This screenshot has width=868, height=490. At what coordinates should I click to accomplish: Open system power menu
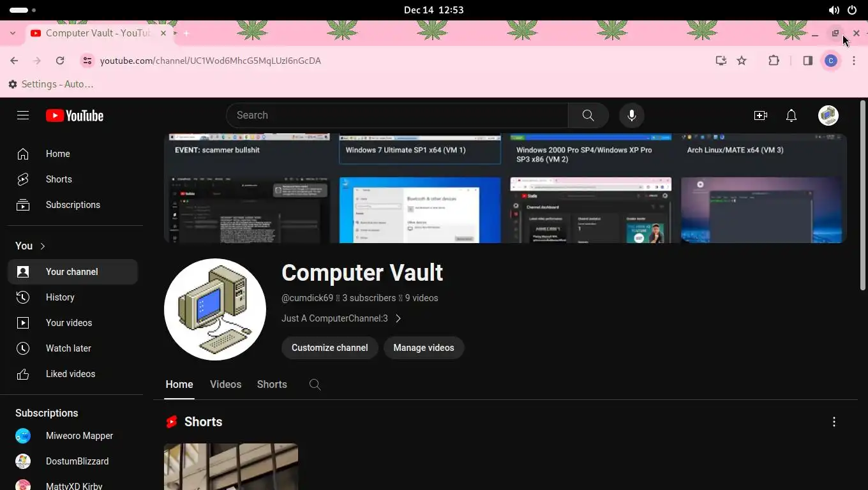pos(852,10)
